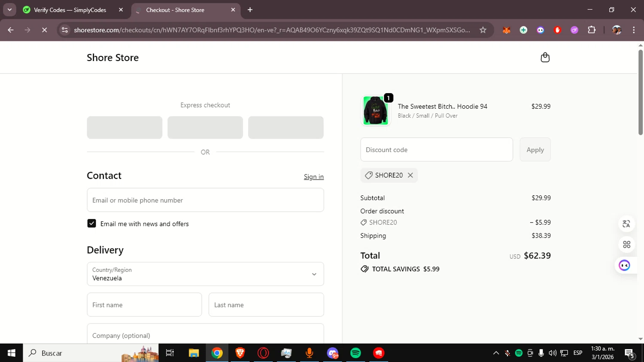Click the Sign in link
Viewport: 644px width, 362px height.
point(314,176)
